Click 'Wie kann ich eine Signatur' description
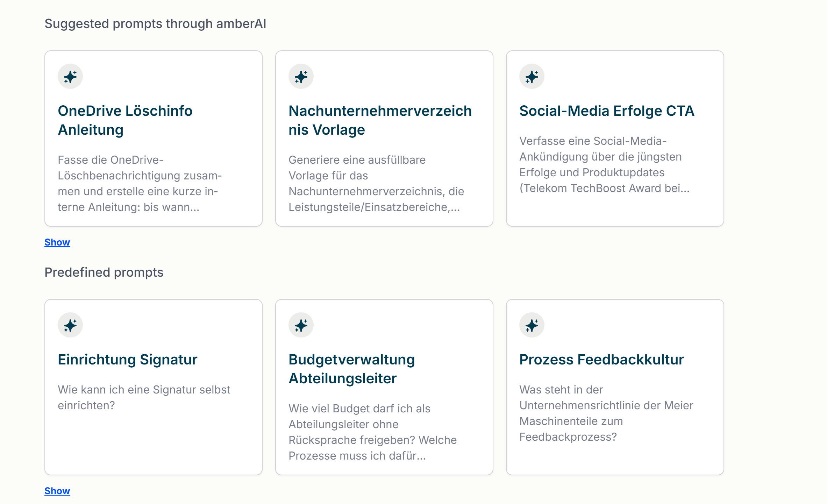Viewport: 827px width, 504px height. pyautogui.click(x=144, y=397)
